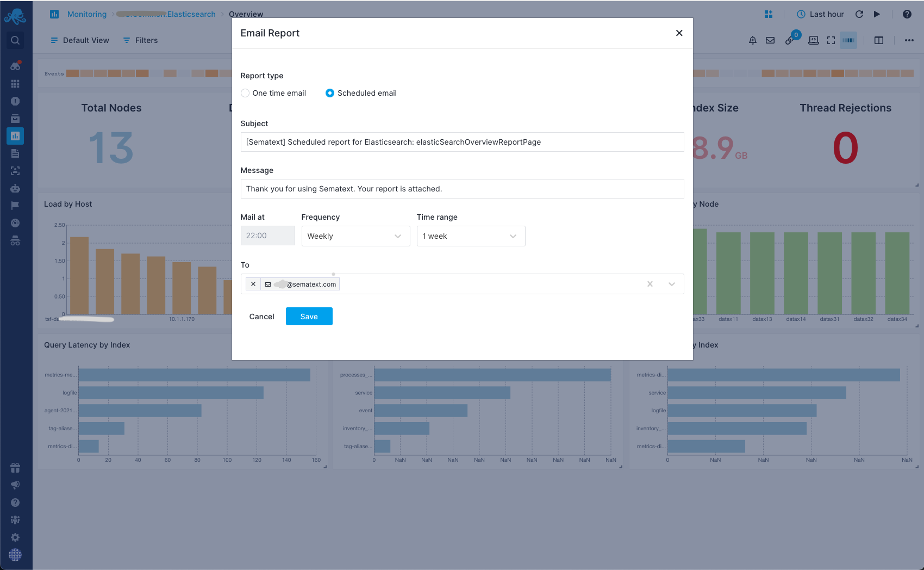Click the metrics-me... bar in Query Latency chart

tap(195, 375)
